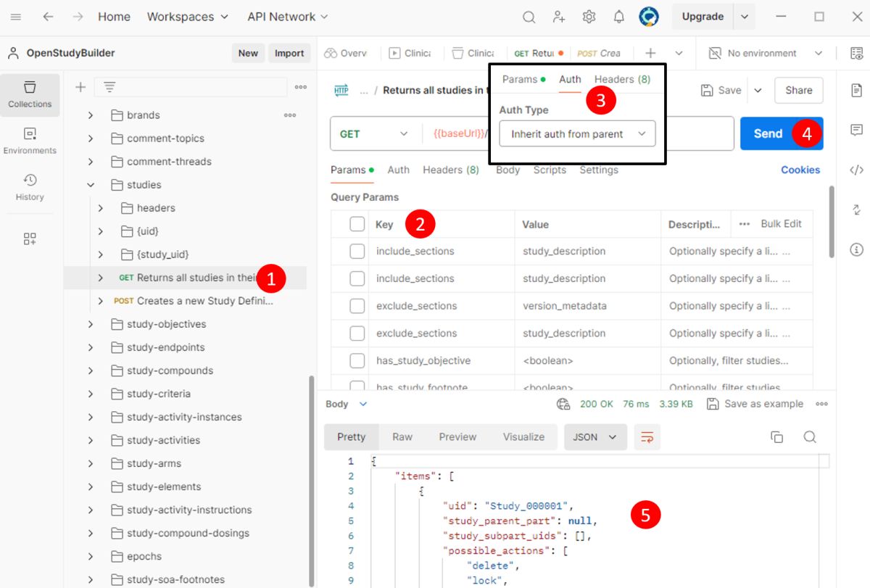Open the search magnifier in header
The height and width of the screenshot is (588, 870).
[529, 17]
